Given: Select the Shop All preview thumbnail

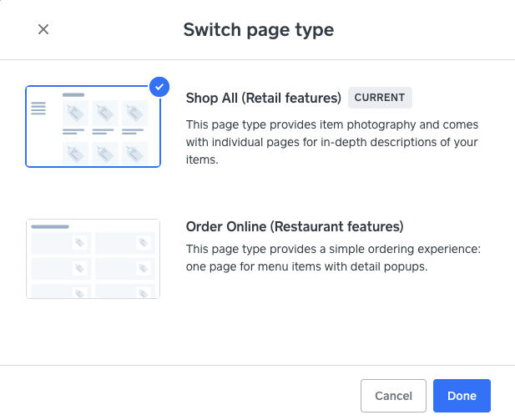Looking at the screenshot, I should pyautogui.click(x=93, y=127).
